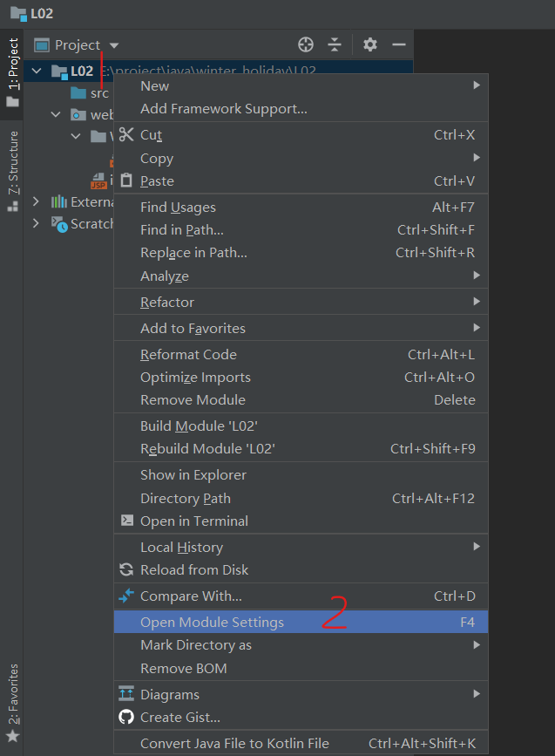555x756 pixels.
Task: Collapse the web folder node
Action: pyautogui.click(x=56, y=114)
